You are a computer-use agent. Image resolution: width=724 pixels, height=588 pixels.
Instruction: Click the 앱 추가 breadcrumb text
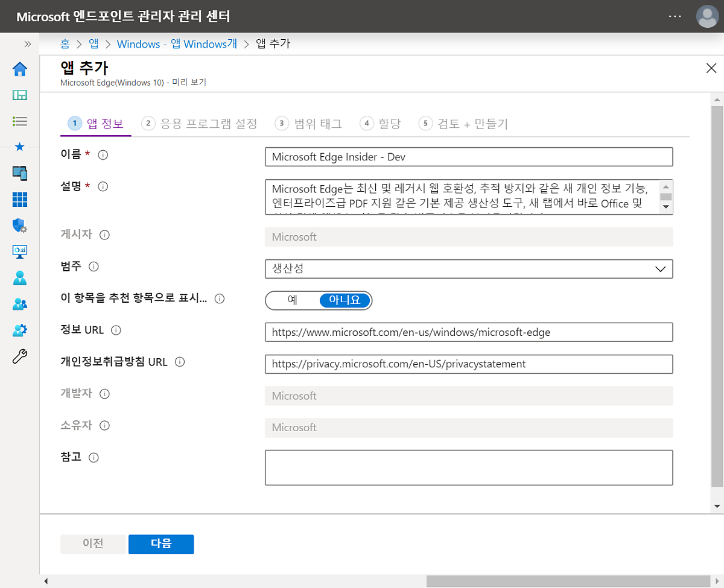(x=273, y=44)
